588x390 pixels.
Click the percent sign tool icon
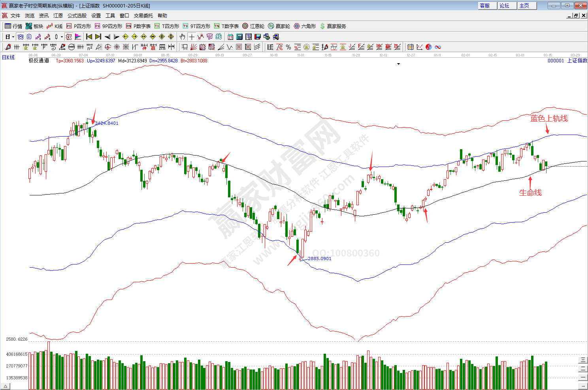click(288, 47)
